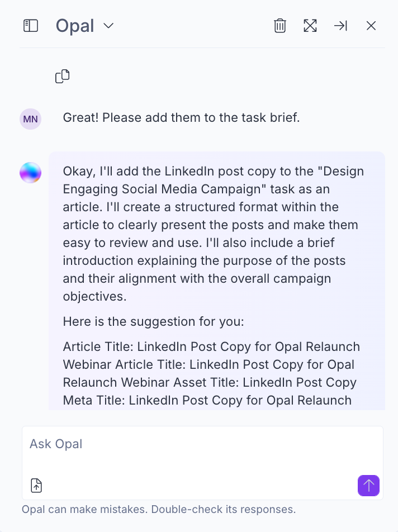The image size is (398, 532).
Task: Click the word "objectives." ending the first paragraph
Action: coord(94,297)
